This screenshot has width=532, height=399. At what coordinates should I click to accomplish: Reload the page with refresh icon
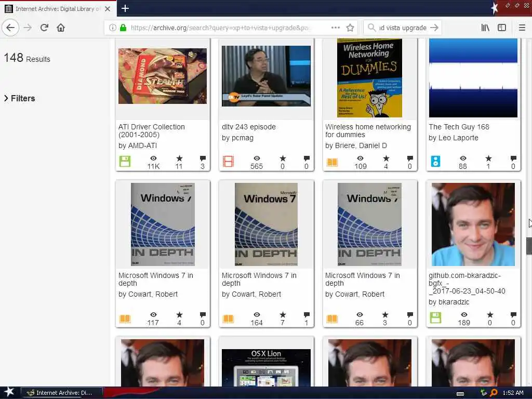click(44, 28)
